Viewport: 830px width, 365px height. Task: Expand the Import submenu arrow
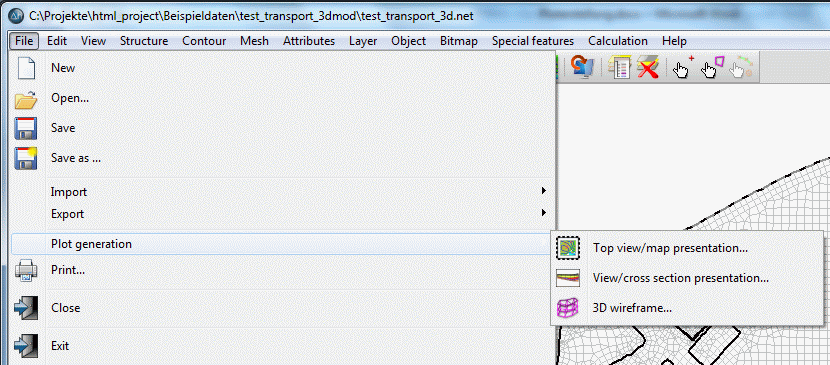pos(544,190)
